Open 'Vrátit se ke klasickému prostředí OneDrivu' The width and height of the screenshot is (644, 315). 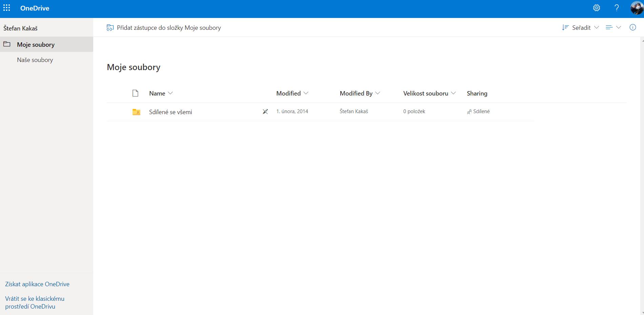coord(34,302)
